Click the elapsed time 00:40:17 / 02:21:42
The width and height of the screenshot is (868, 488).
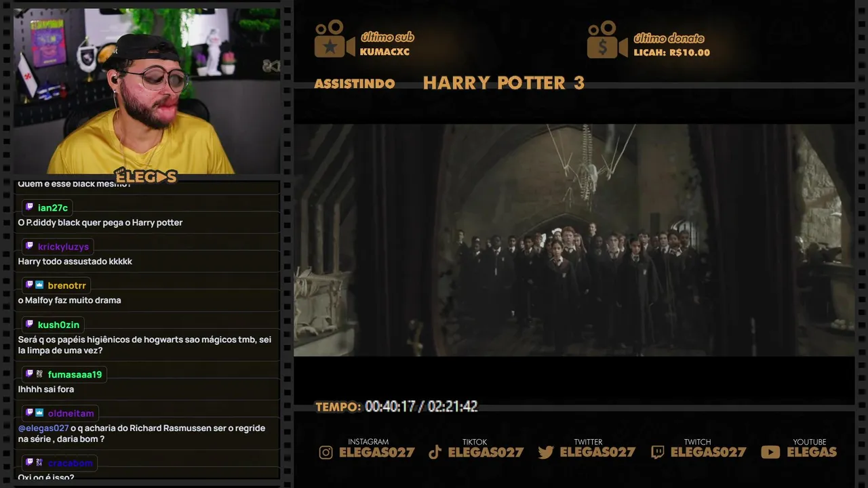pos(421,407)
